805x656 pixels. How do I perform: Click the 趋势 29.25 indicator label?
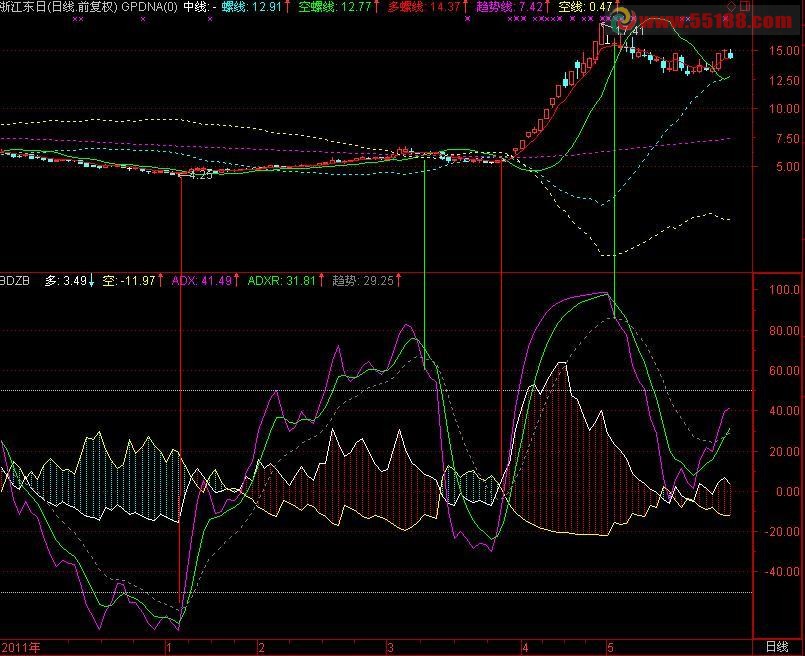365,281
